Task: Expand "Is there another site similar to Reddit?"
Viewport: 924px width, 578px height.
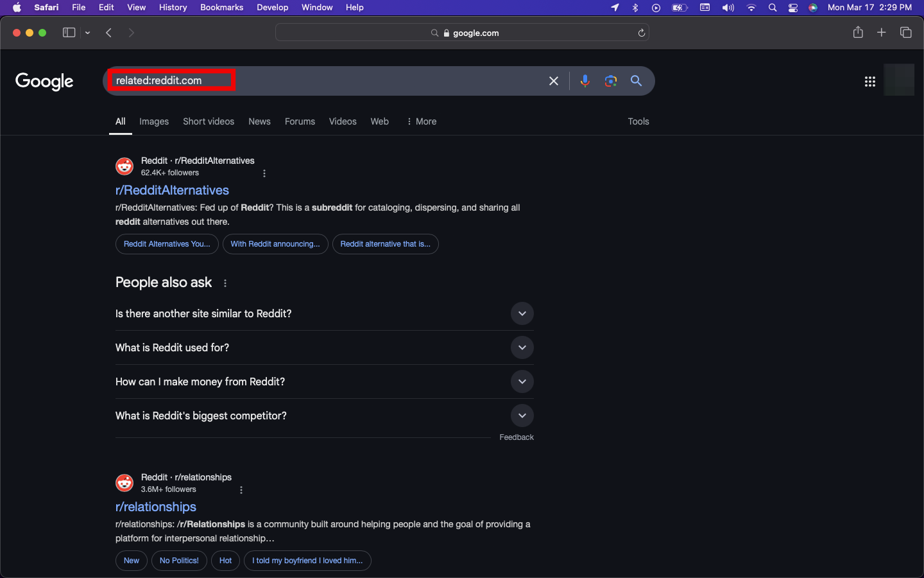Action: [522, 313]
